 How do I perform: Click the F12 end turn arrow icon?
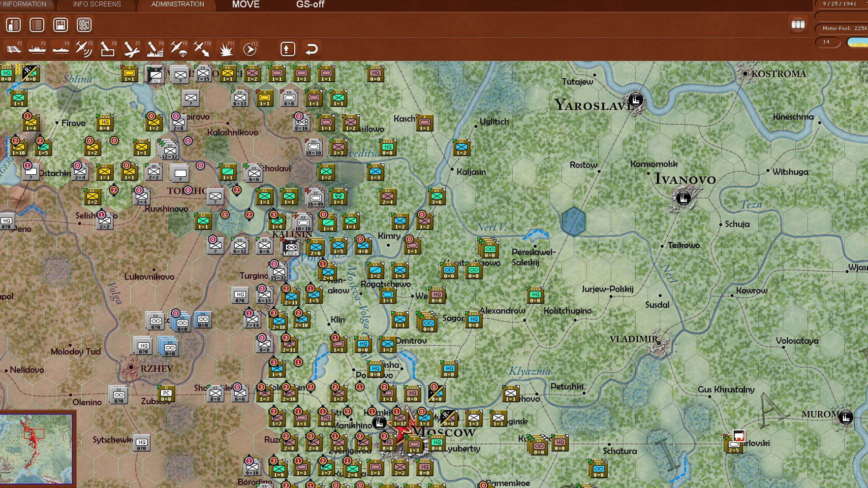tap(250, 49)
